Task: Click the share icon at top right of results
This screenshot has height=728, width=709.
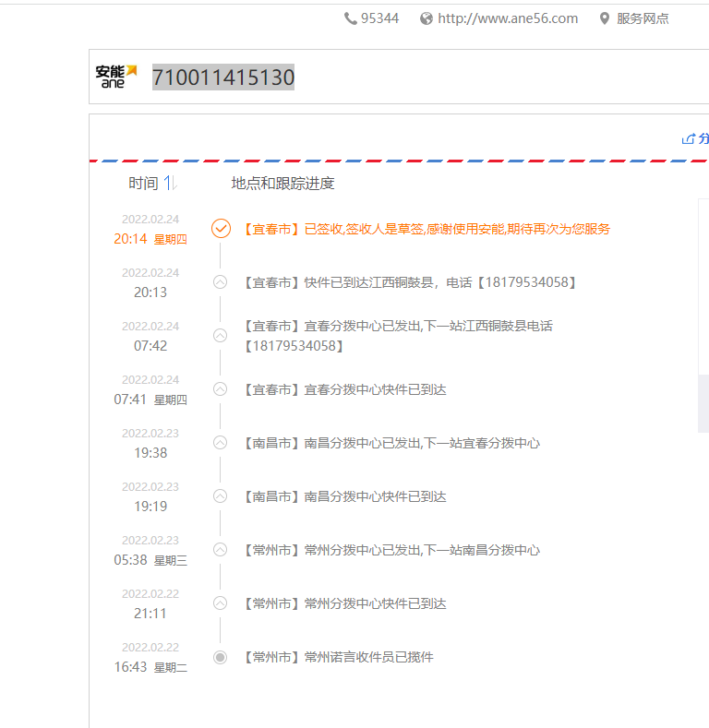Action: pos(689,138)
